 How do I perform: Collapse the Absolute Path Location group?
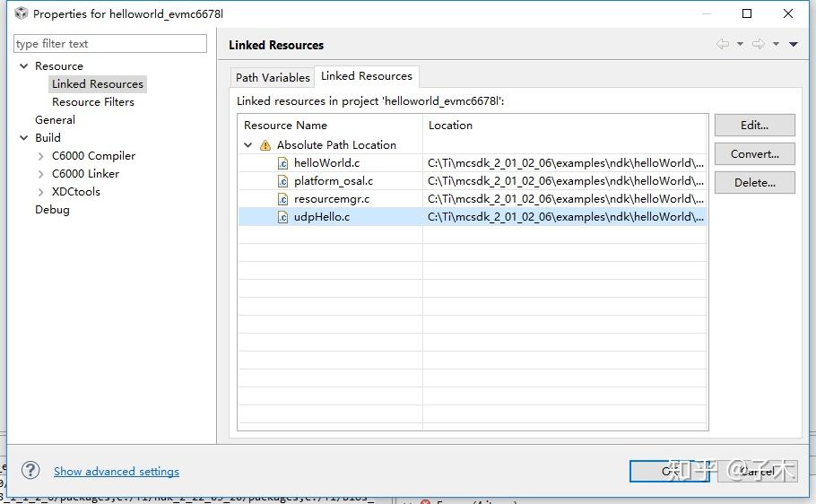(248, 145)
